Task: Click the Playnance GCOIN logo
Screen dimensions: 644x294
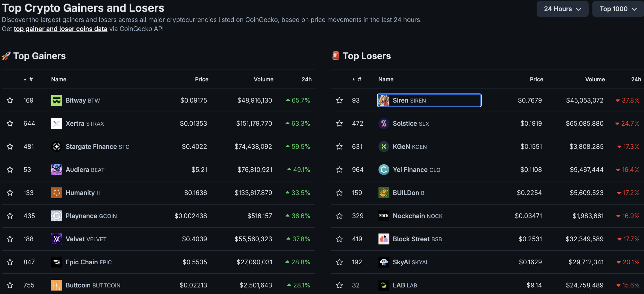Action: point(57,216)
